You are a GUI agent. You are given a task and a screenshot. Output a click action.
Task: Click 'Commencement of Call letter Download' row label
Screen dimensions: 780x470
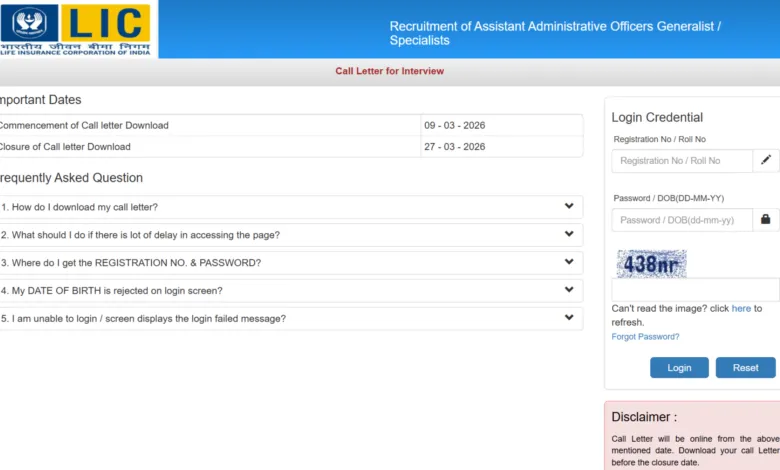coord(84,125)
